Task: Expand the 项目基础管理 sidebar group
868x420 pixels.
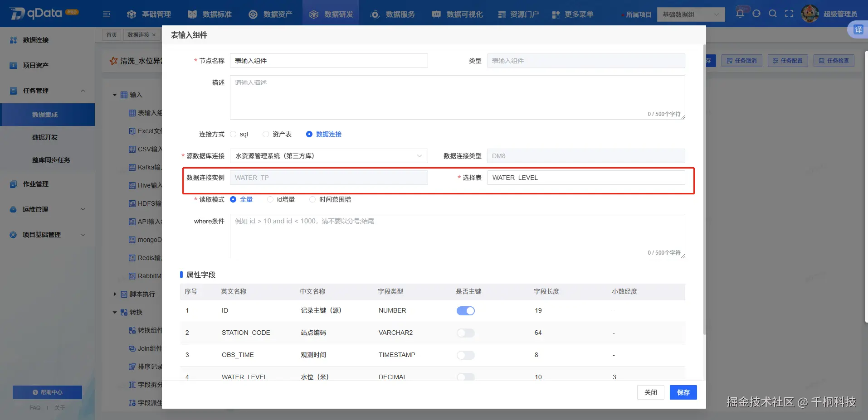Action: click(83, 235)
